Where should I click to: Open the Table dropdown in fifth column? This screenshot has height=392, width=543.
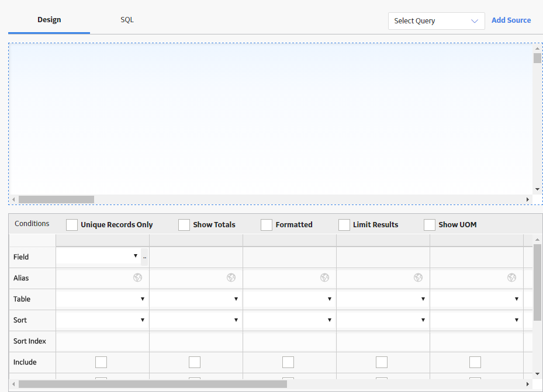pos(476,299)
